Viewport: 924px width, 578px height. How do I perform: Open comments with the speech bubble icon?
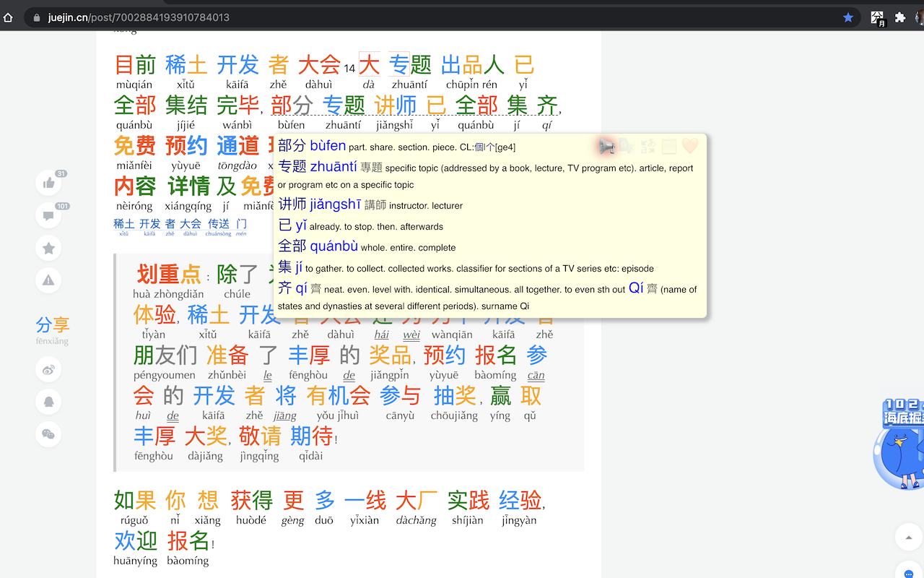48,215
